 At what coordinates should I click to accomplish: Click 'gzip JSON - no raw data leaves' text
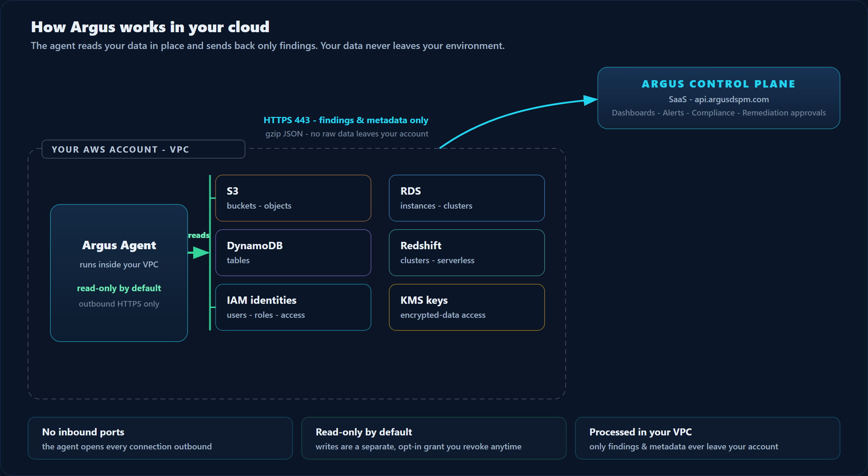(346, 134)
